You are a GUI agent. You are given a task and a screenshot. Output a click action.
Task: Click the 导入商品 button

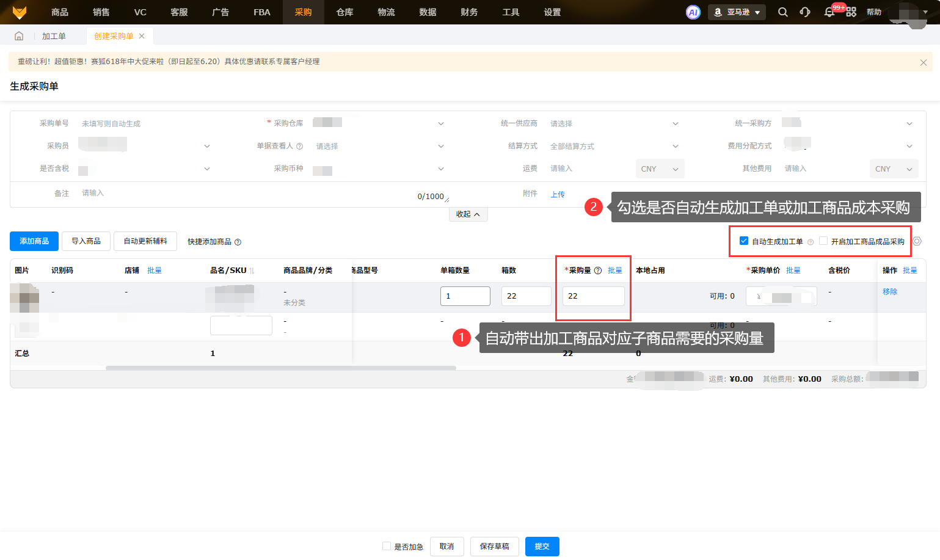86,241
